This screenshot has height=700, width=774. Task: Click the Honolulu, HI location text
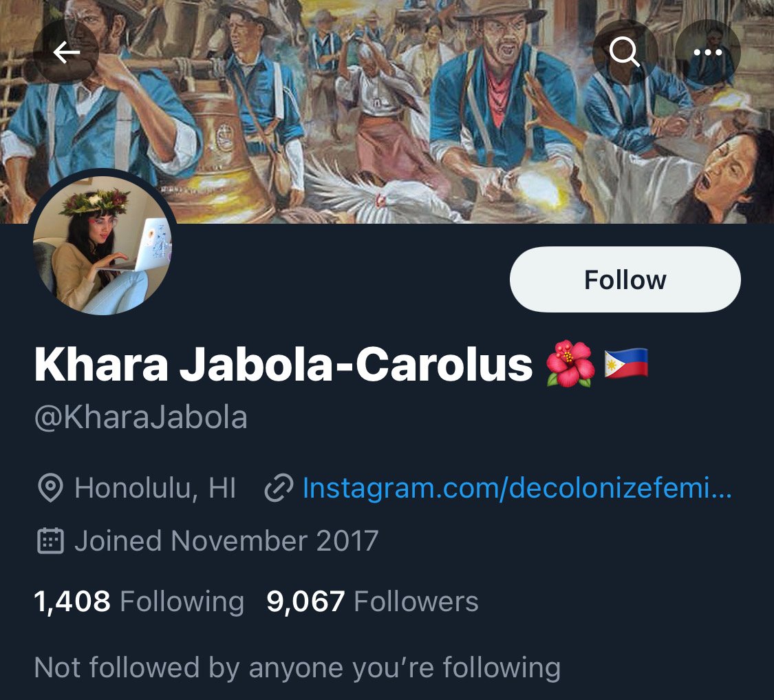[155, 488]
